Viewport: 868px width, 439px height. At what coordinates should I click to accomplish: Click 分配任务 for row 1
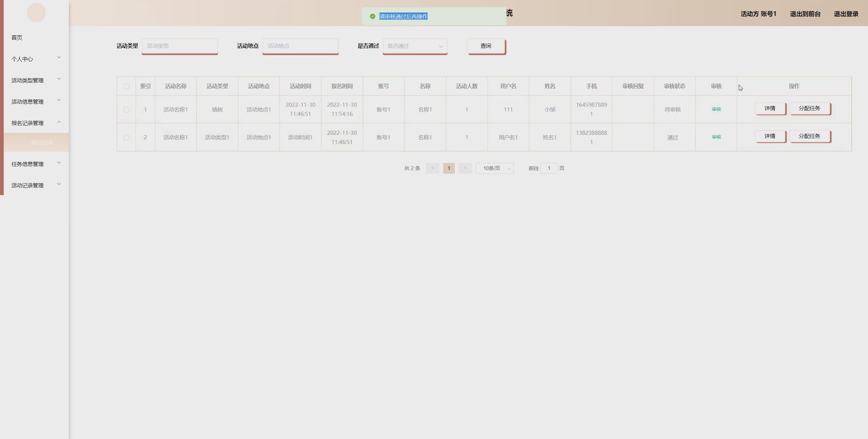[x=809, y=108]
